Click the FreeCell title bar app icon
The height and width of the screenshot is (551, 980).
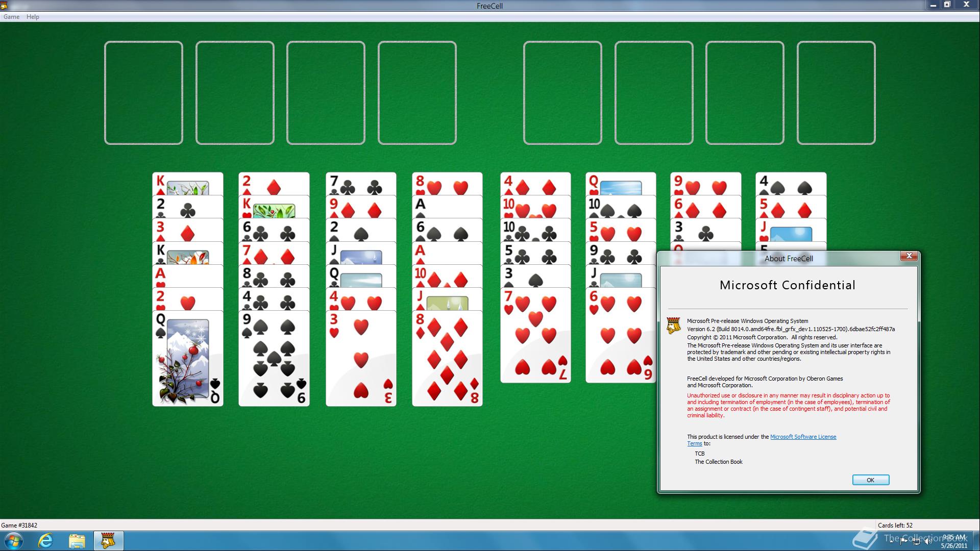(x=4, y=6)
